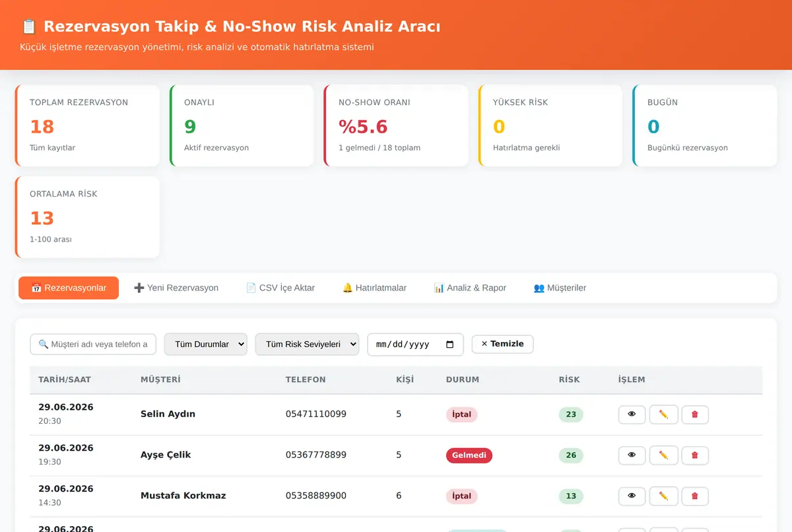The height and width of the screenshot is (532, 792).
Task: Switch to the Müşteriler tab
Action: click(560, 288)
